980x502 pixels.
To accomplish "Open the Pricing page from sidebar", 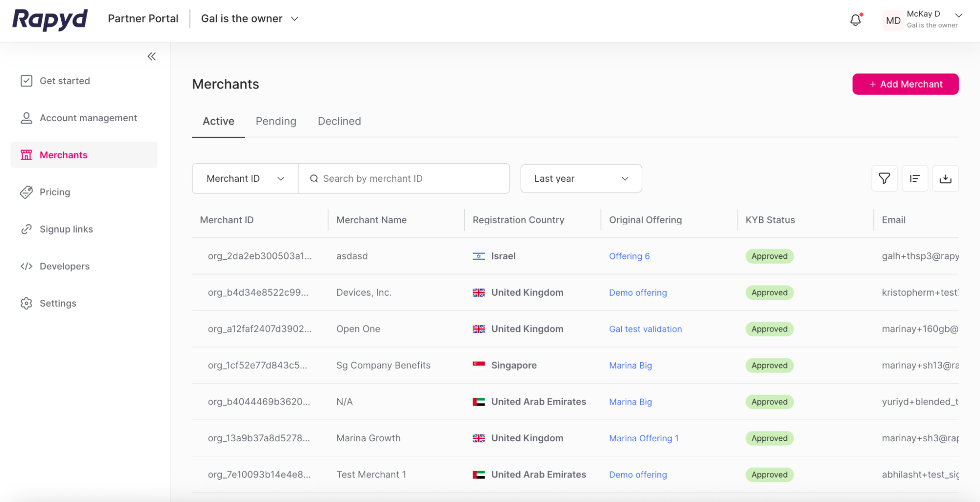I will tap(54, 192).
